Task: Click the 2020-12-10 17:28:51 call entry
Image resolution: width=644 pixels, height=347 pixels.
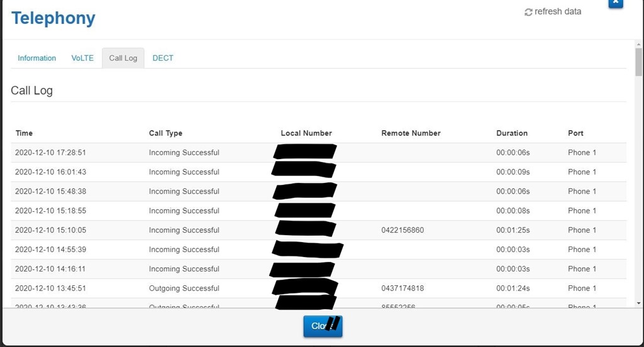Action: click(x=50, y=153)
